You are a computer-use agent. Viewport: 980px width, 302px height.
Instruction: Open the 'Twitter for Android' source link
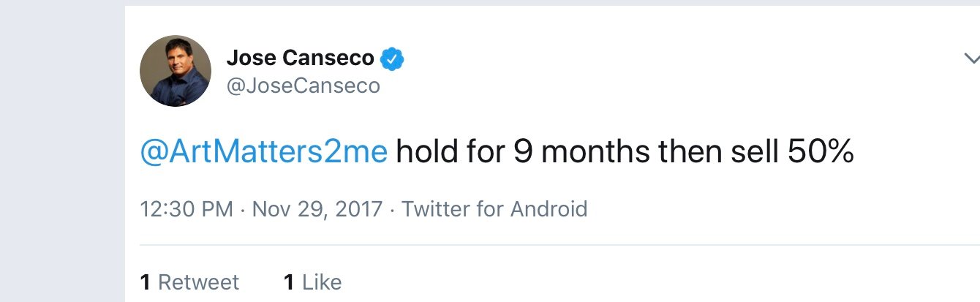(x=494, y=210)
